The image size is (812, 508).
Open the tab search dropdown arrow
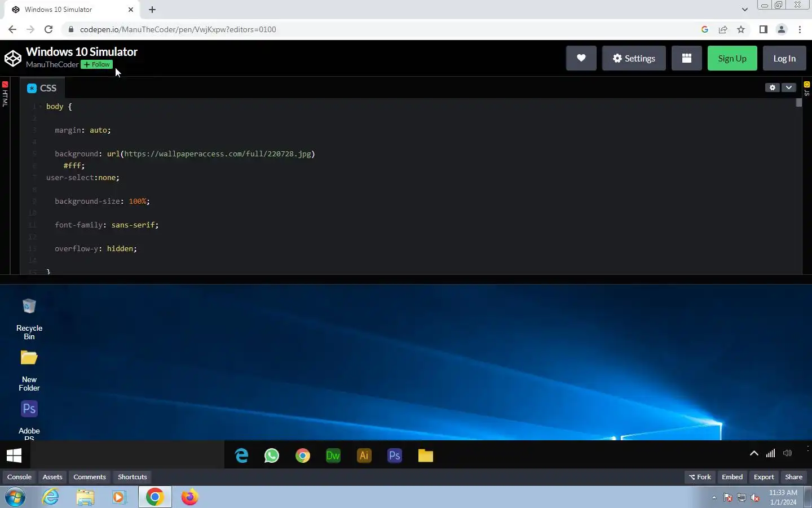pyautogui.click(x=745, y=10)
